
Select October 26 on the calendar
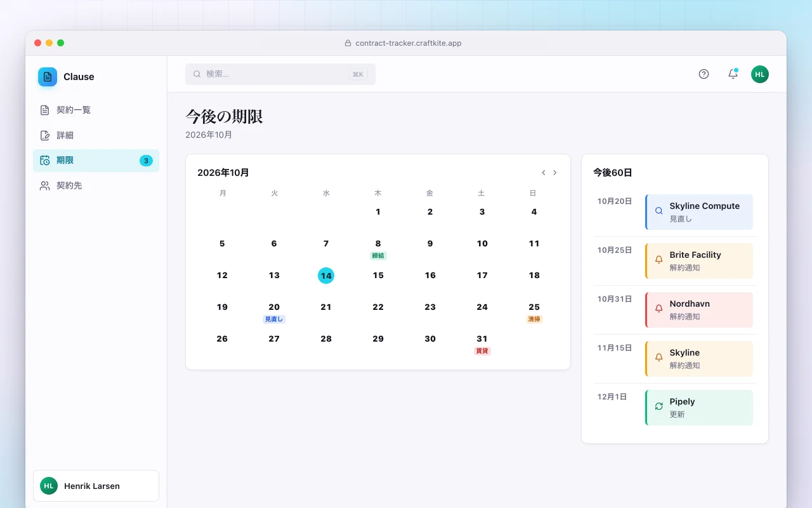[x=222, y=339]
